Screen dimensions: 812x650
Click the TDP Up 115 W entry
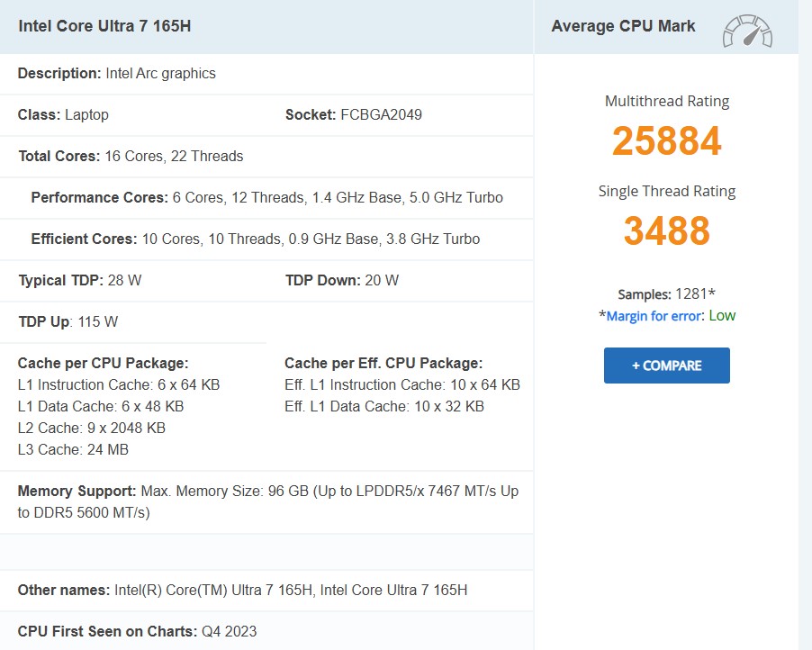(68, 322)
